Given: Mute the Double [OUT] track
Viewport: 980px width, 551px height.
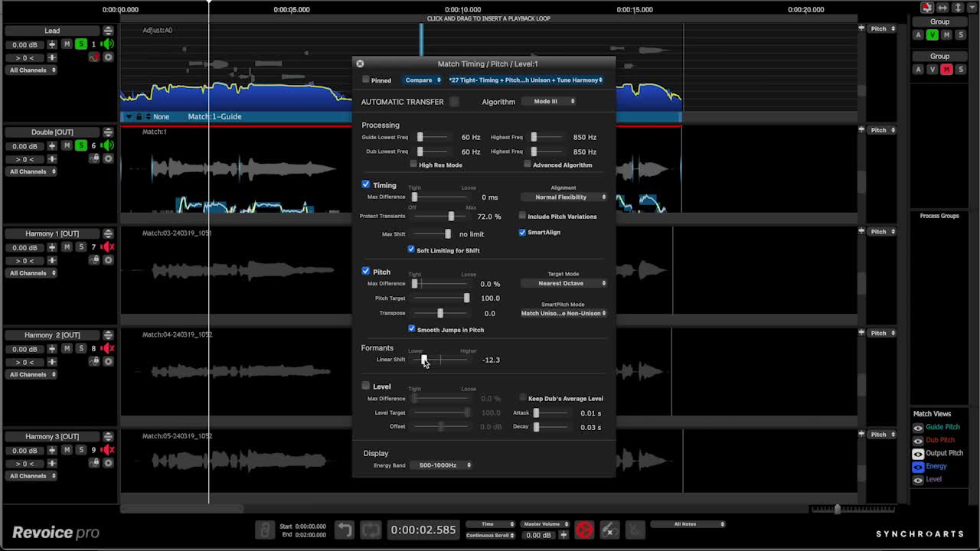Looking at the screenshot, I should [66, 145].
